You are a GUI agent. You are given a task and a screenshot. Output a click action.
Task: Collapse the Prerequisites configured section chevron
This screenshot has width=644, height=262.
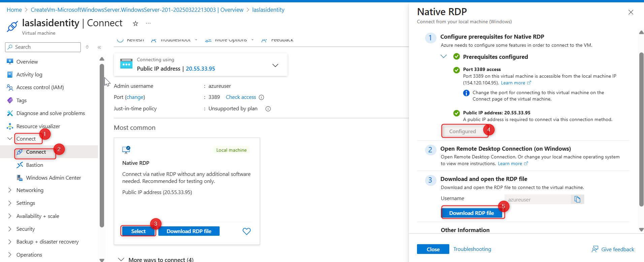(444, 56)
